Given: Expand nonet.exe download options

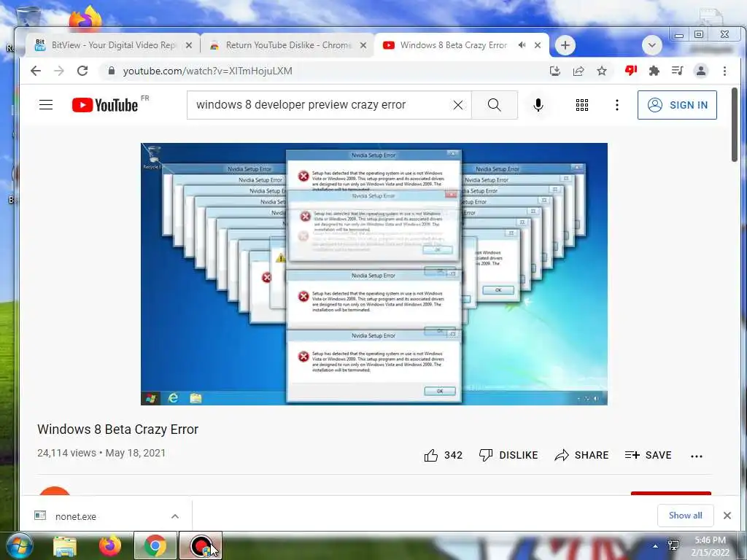Looking at the screenshot, I should pyautogui.click(x=175, y=516).
